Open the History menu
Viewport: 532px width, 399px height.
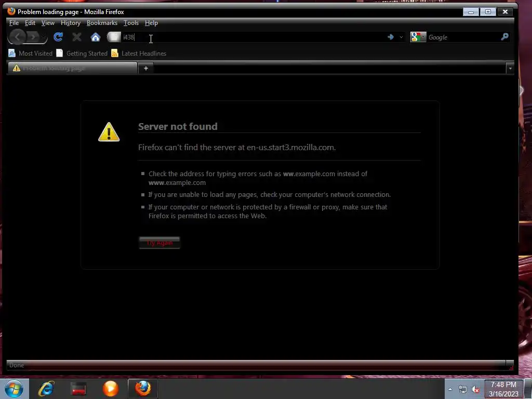click(71, 23)
